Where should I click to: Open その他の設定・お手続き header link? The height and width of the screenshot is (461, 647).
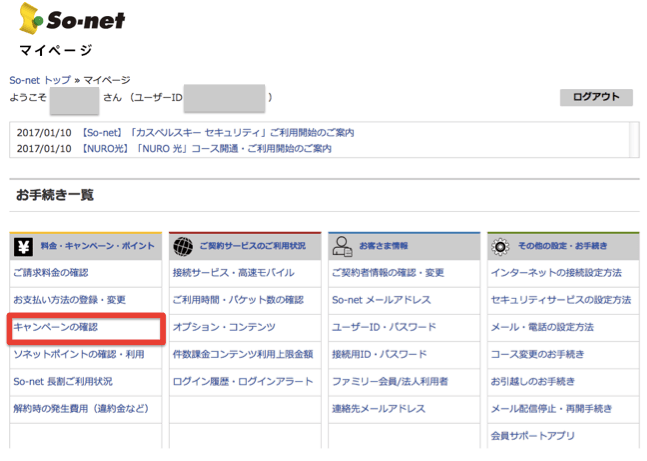(x=563, y=246)
